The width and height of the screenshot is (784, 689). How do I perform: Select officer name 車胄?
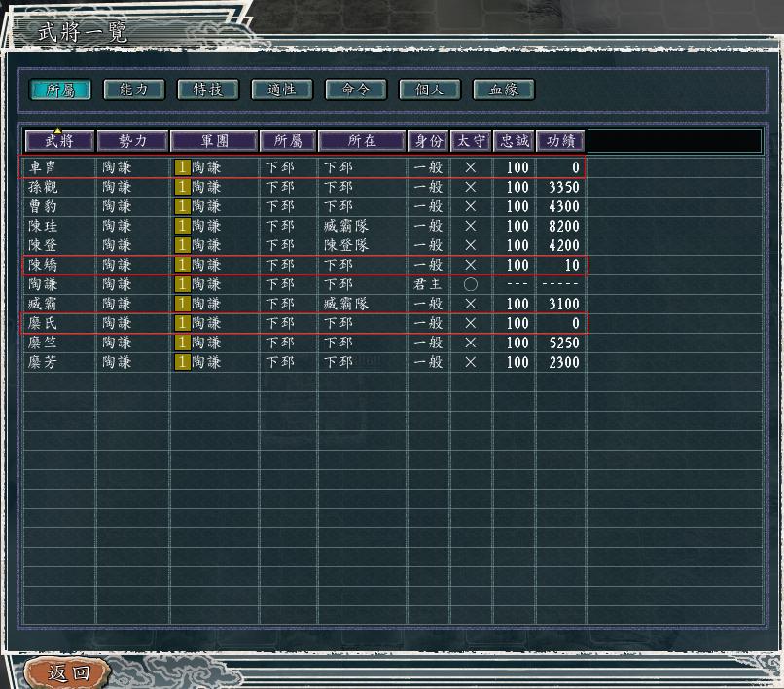(x=43, y=167)
